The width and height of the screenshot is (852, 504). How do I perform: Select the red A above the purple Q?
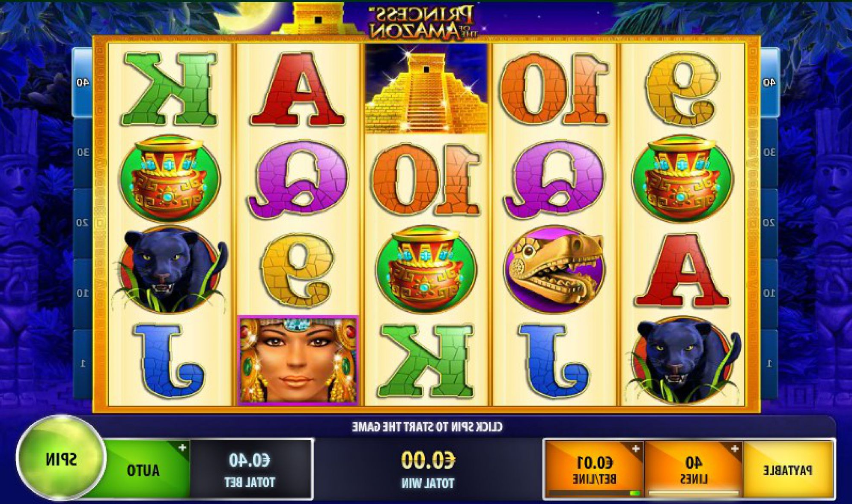298,90
